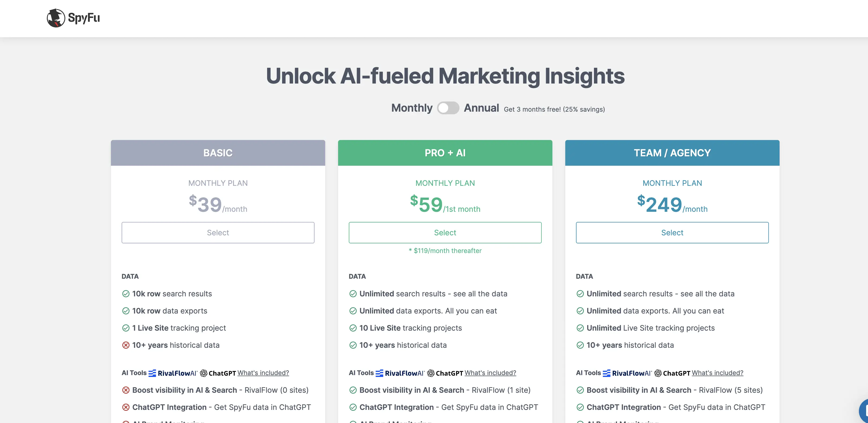The image size is (868, 423).
Task: Click the ChatGPT icon in Pro + AI plan
Action: (x=431, y=373)
